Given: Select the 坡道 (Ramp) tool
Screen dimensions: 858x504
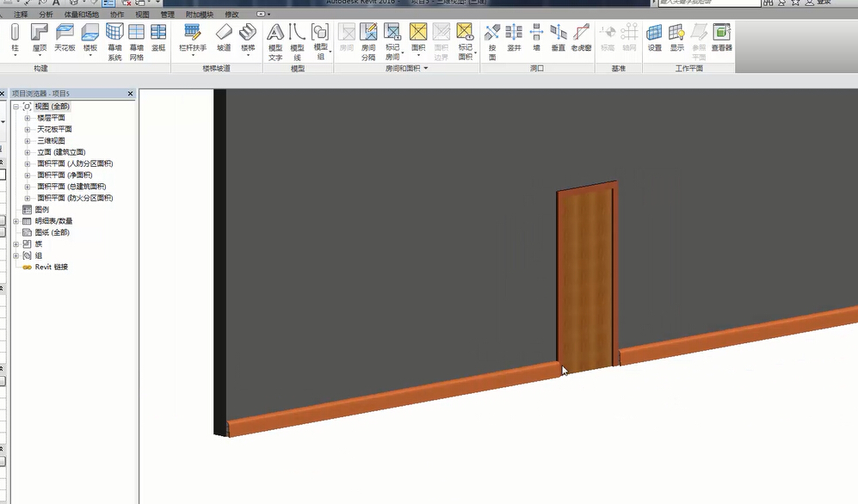Looking at the screenshot, I should (224, 38).
